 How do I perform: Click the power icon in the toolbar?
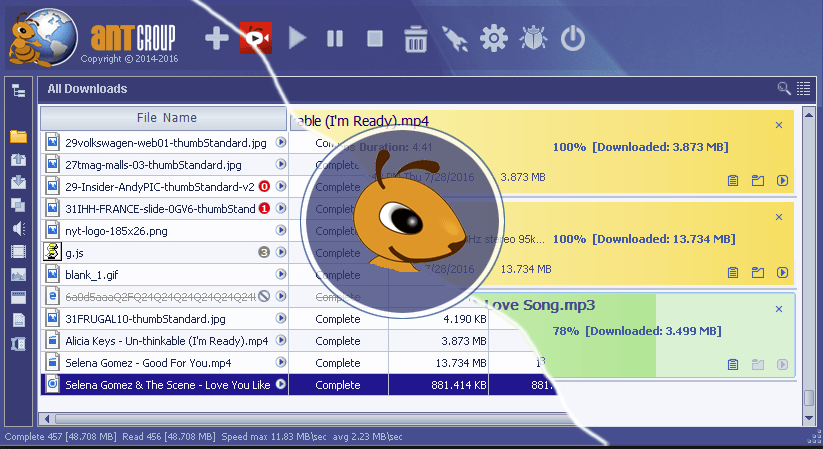(x=573, y=38)
